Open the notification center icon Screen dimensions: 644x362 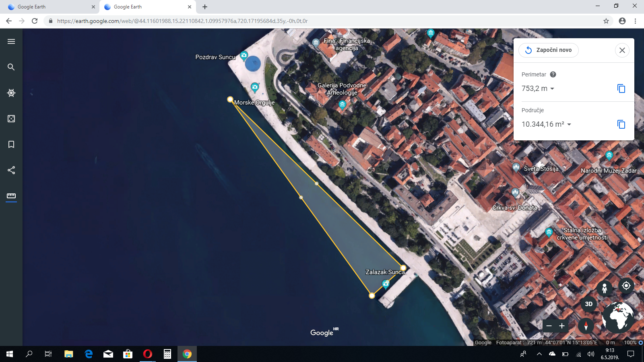[631, 354]
